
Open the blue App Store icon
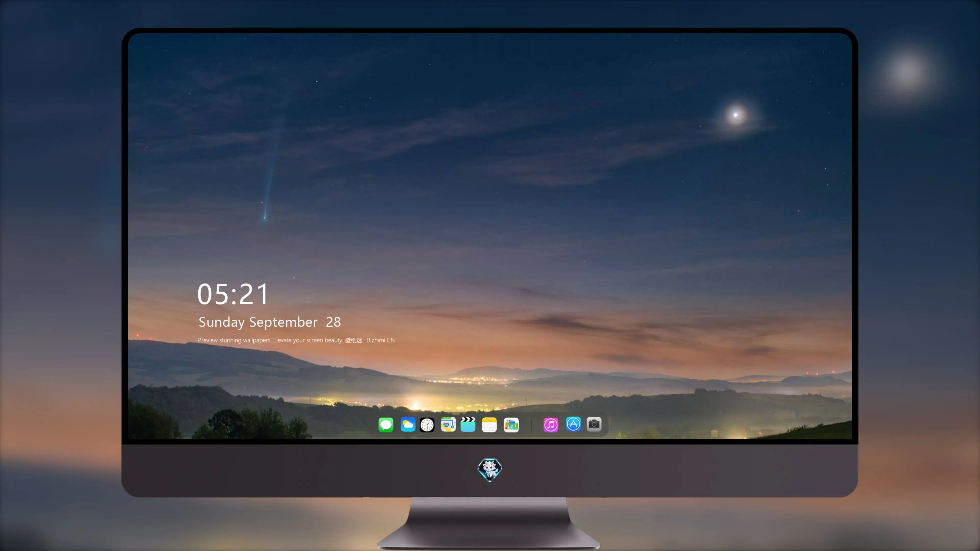[x=573, y=424]
